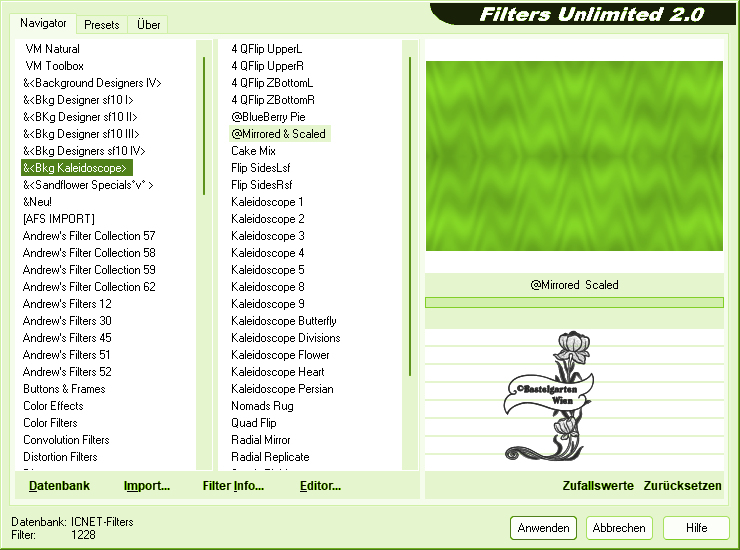Click Zurücksetzen to reset settings
Image resolution: width=740 pixels, height=550 pixels.
(x=682, y=486)
